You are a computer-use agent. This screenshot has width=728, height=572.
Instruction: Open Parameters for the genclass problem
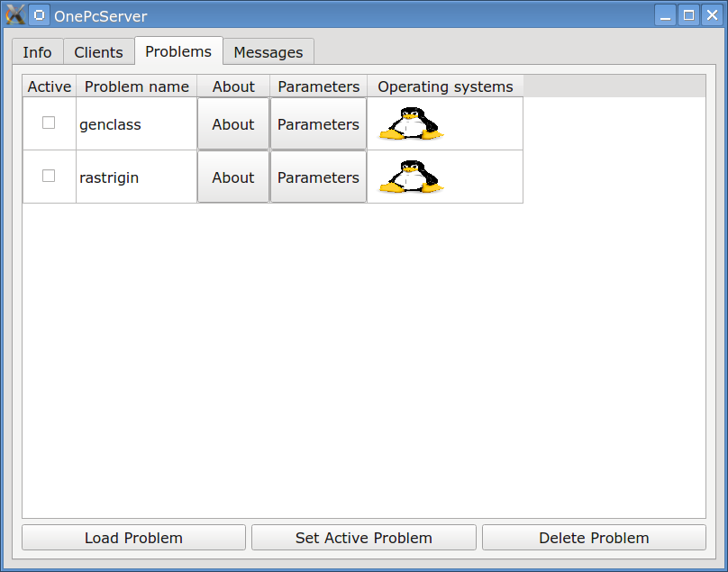[x=317, y=123]
